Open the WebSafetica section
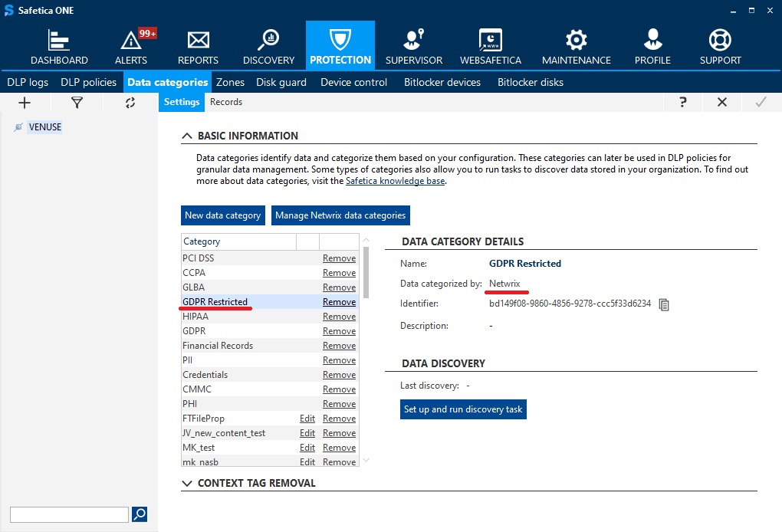The image size is (782, 532). (490, 46)
